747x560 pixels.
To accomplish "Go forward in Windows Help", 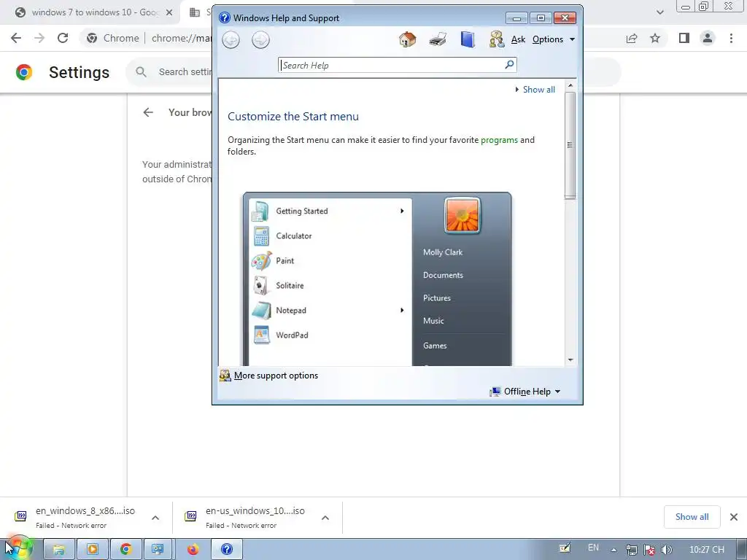I will (260, 39).
